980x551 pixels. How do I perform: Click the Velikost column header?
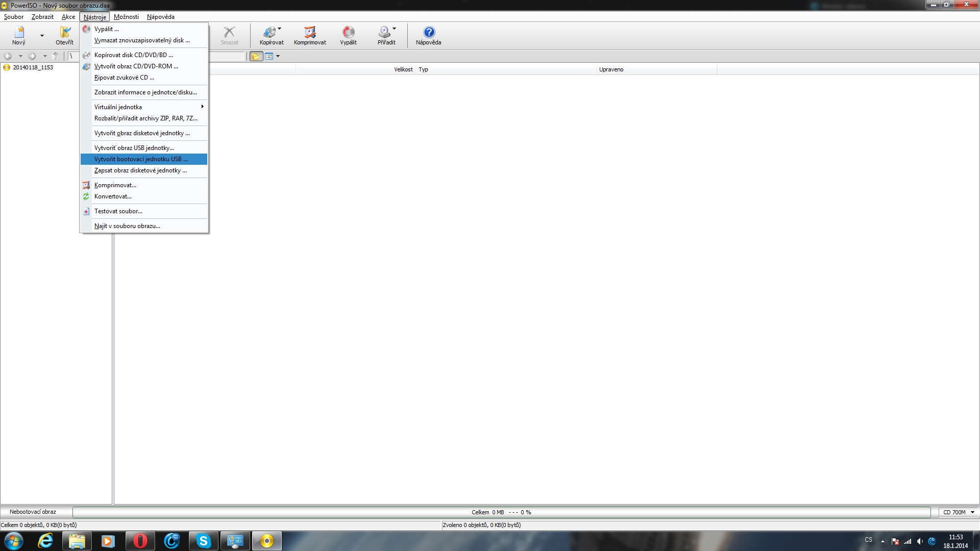[403, 69]
